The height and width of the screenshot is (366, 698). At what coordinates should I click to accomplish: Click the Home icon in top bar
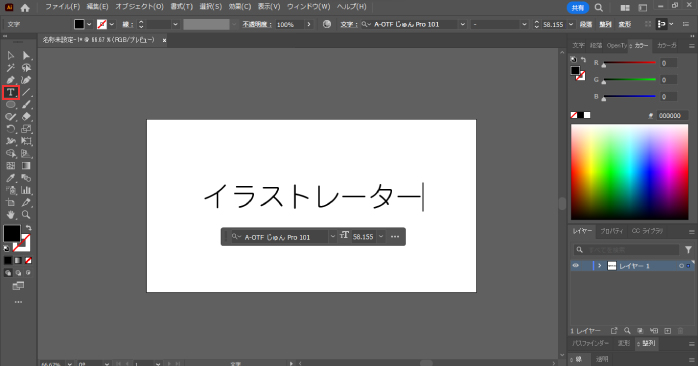(25, 8)
